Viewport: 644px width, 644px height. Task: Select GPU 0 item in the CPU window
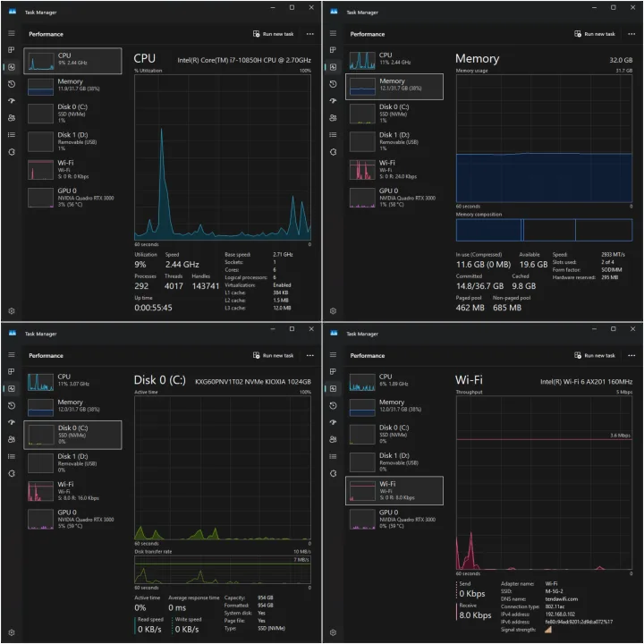point(72,197)
